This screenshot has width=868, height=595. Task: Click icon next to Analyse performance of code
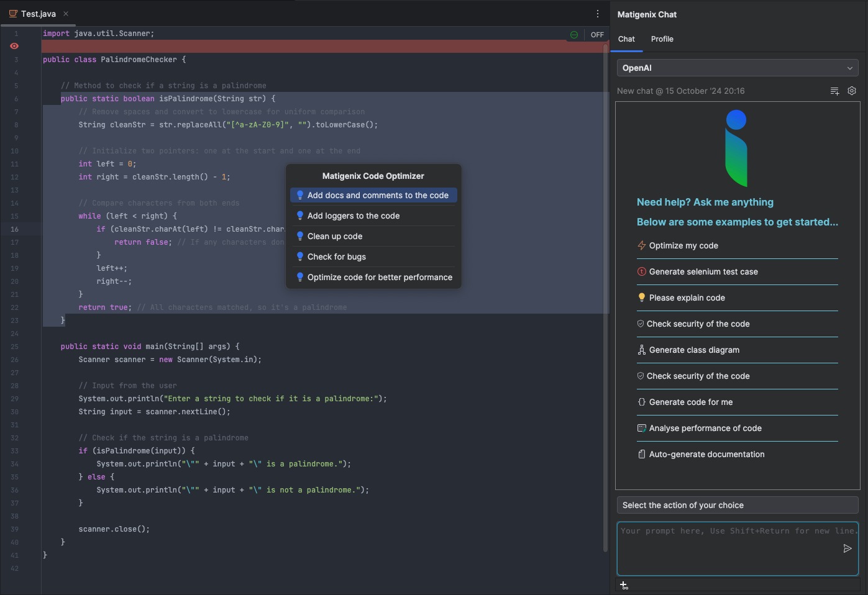pos(642,428)
